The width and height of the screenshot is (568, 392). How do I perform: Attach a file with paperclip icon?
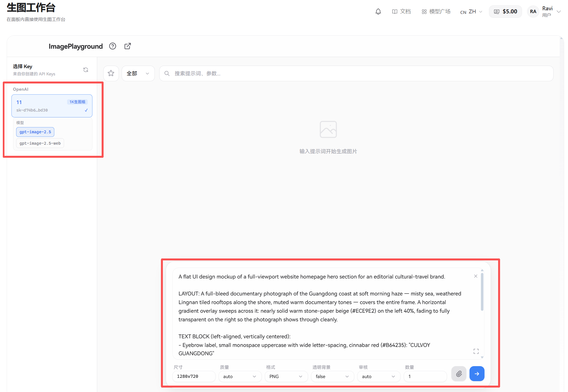point(459,374)
